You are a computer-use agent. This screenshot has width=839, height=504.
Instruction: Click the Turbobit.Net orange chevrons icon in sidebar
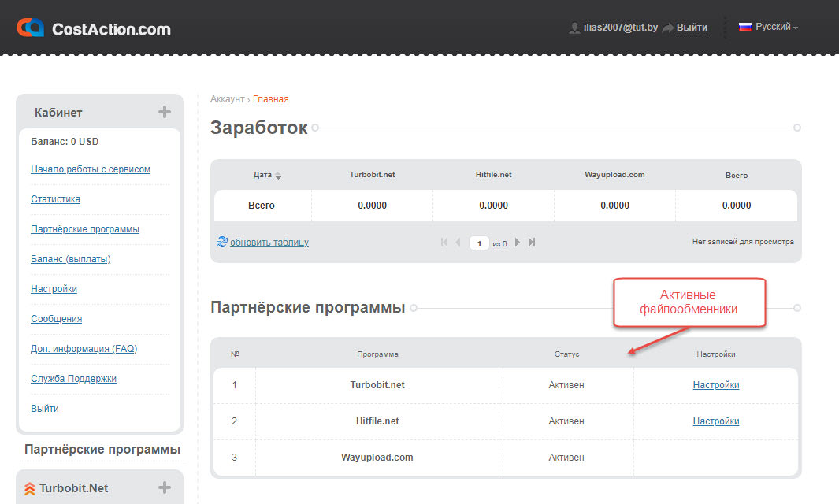tap(29, 488)
